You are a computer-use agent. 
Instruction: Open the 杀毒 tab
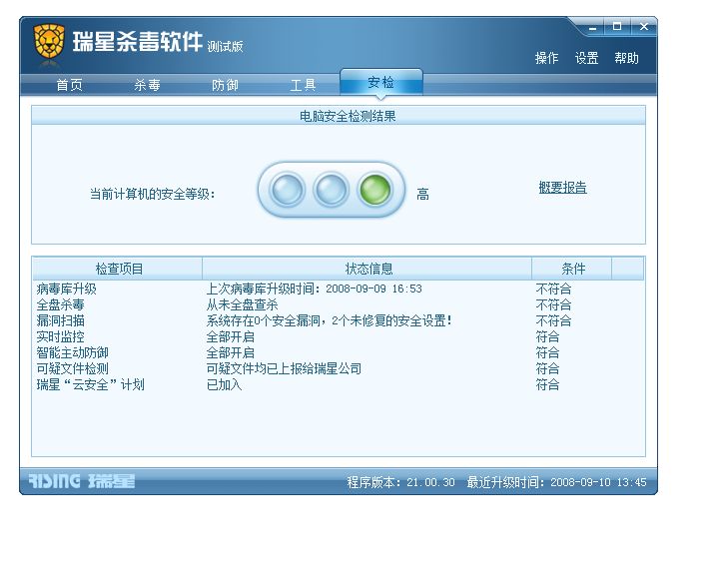[x=147, y=85]
